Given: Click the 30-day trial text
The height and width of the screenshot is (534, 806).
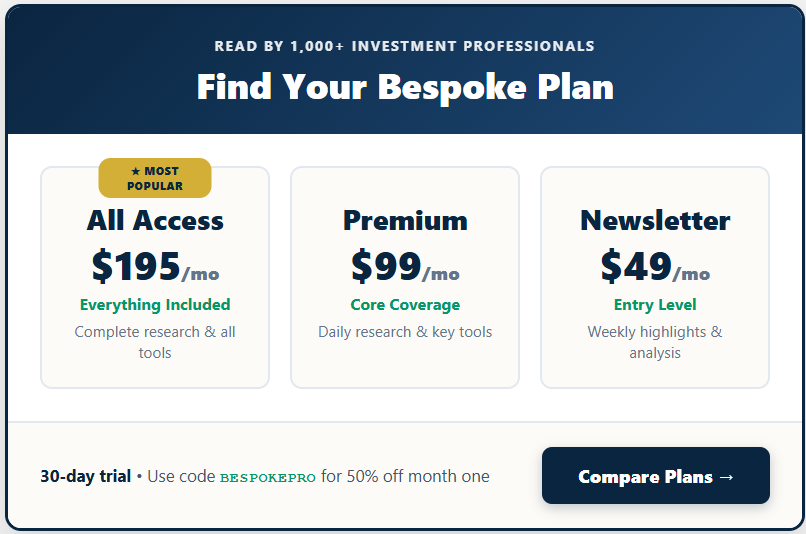Looking at the screenshot, I should pos(85,476).
